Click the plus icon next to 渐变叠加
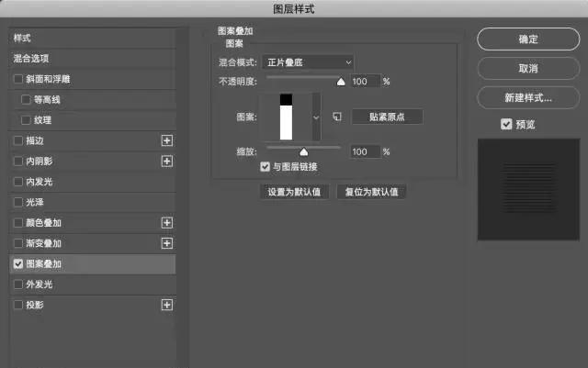This screenshot has height=368, width=588. click(166, 243)
